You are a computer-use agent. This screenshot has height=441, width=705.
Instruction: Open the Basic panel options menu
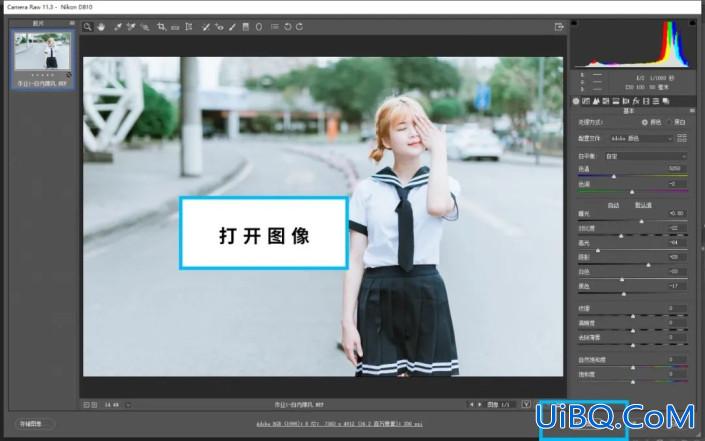692,111
